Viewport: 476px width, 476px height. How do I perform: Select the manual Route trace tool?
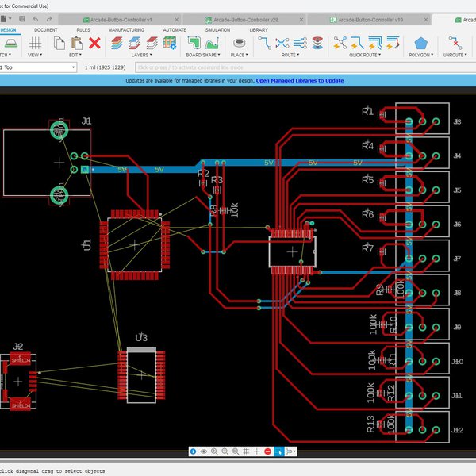point(264,43)
